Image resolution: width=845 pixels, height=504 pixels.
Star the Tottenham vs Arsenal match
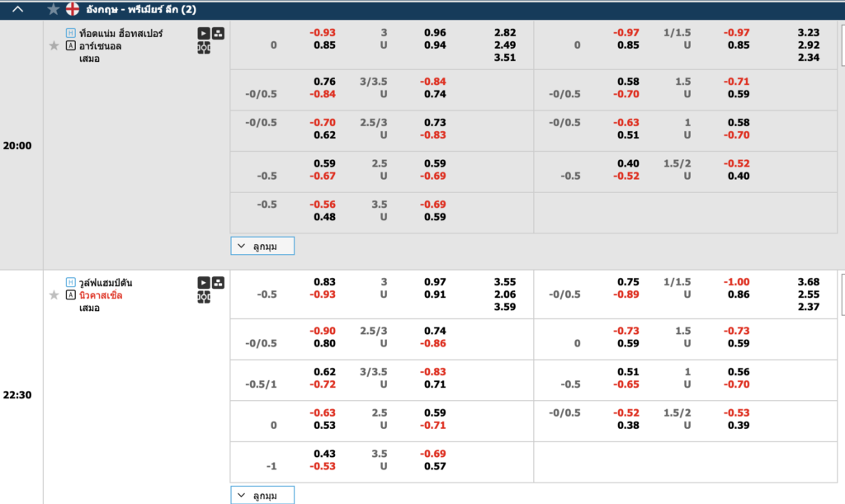click(54, 45)
